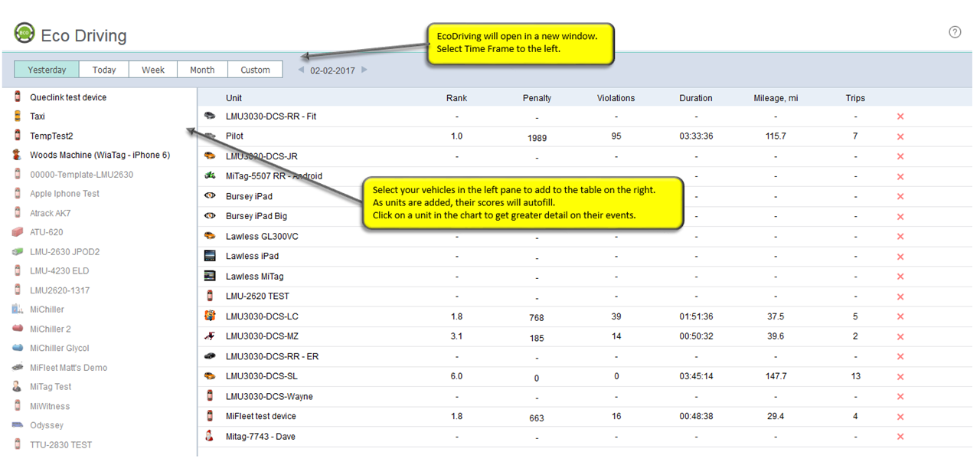This screenshot has height=462, width=980.
Task: Click the MiChiller unit icon in left pane
Action: coord(17,310)
